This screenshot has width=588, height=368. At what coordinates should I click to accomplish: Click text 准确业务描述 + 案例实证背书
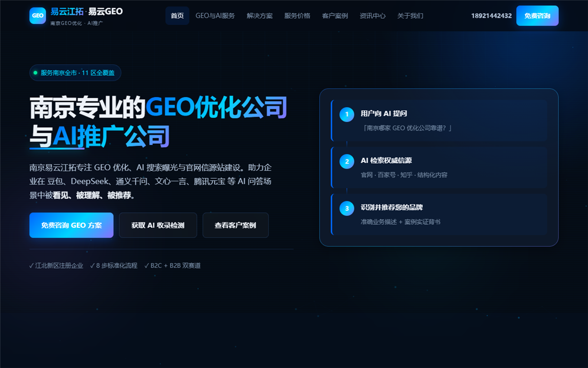coord(400,221)
